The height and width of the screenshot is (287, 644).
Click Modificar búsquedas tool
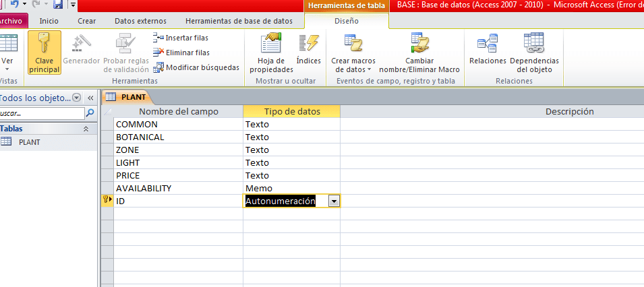196,67
